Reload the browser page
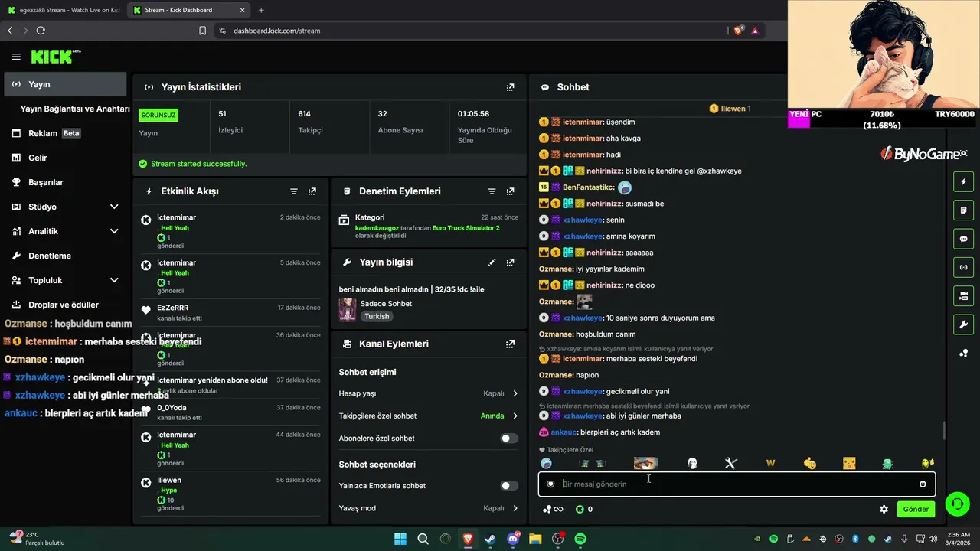This screenshot has height=551, width=980. pos(41,31)
